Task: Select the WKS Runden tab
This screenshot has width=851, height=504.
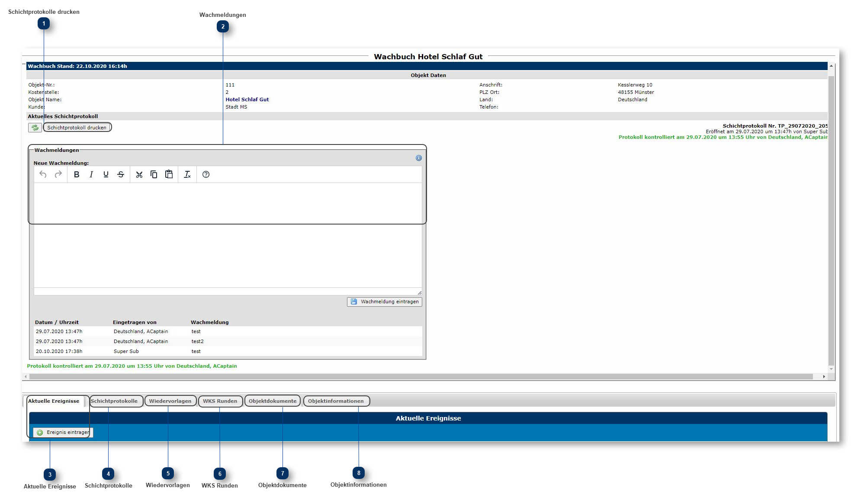Action: coord(220,401)
